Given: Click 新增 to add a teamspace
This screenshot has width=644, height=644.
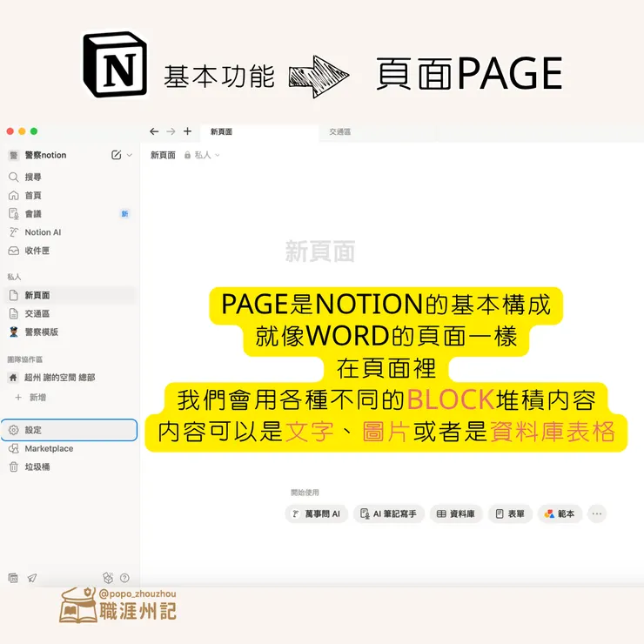Looking at the screenshot, I should (x=69, y=397).
